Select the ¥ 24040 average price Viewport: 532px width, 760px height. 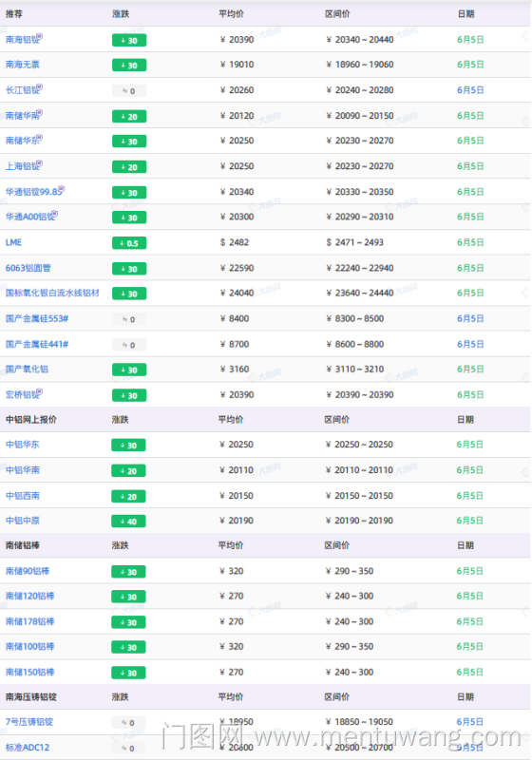pos(237,293)
